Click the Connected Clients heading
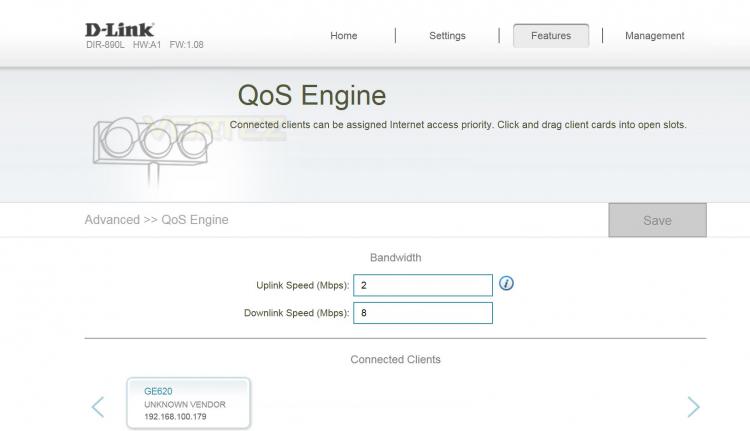The height and width of the screenshot is (431, 750). [x=396, y=359]
